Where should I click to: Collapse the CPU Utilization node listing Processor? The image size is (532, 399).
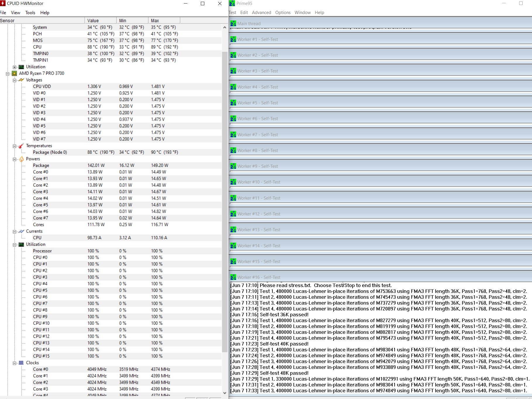pyautogui.click(x=14, y=245)
